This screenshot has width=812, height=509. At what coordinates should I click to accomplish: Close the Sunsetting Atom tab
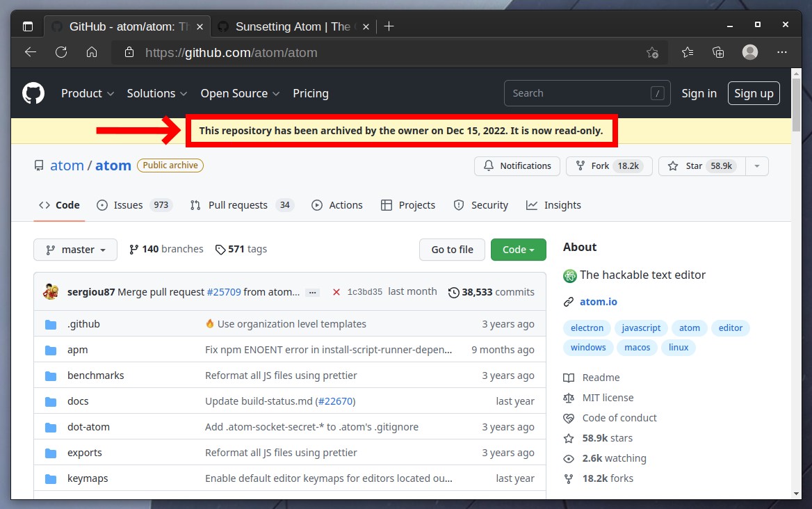(x=366, y=26)
